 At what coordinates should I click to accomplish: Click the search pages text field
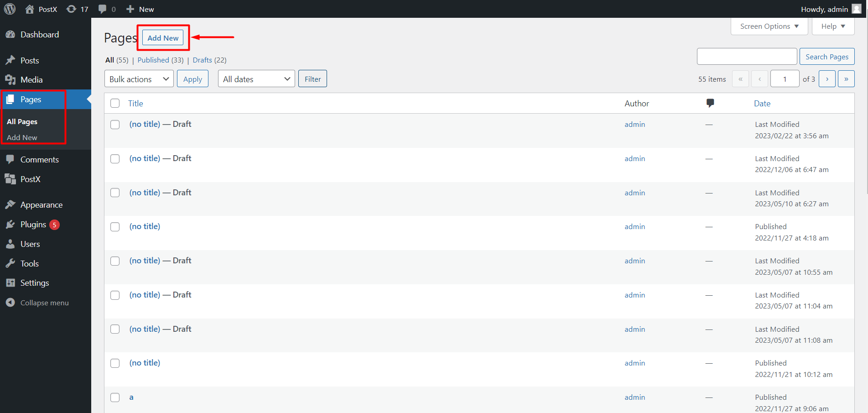click(x=747, y=57)
